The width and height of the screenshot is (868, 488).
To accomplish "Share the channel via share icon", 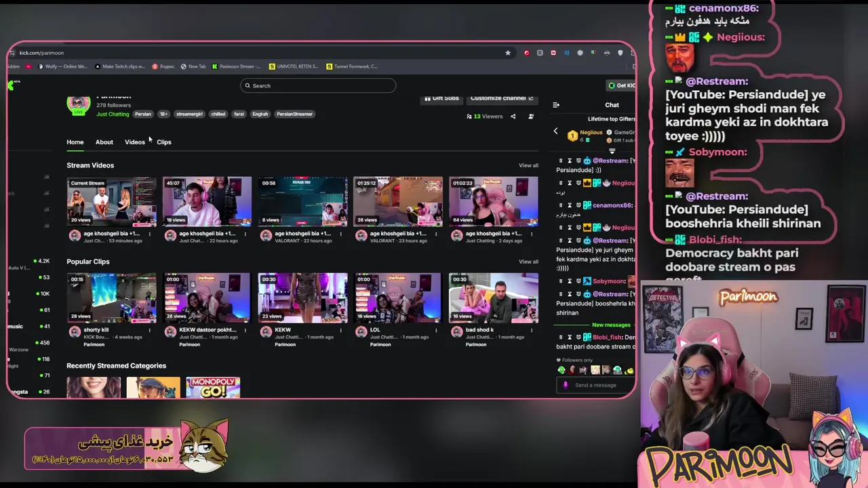I will (513, 117).
